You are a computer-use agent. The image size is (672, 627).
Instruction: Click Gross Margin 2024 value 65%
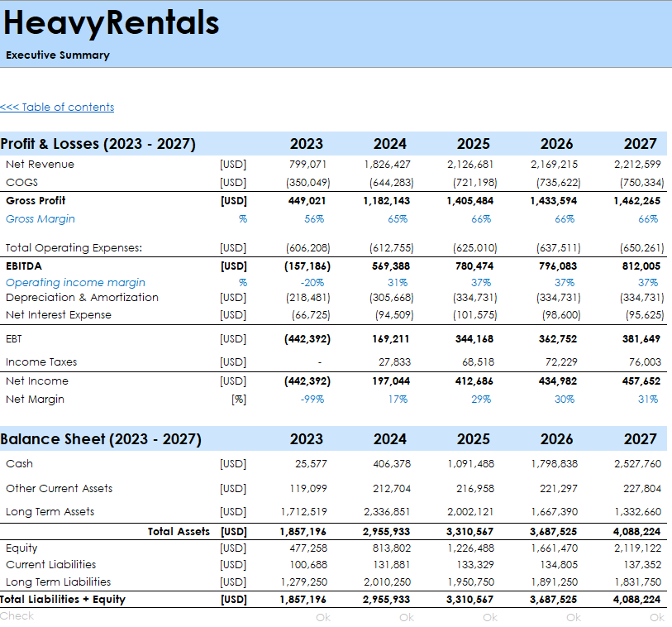coord(398,219)
